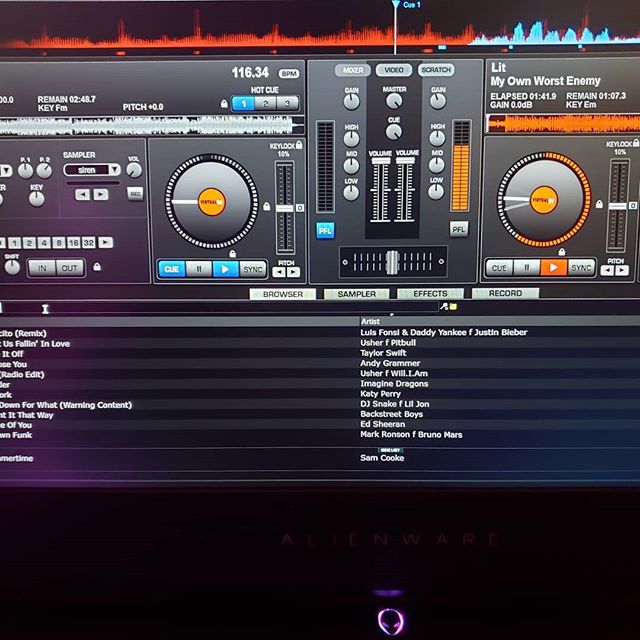The width and height of the screenshot is (640, 640).
Task: Open the EFFECTS tab
Action: 430,293
